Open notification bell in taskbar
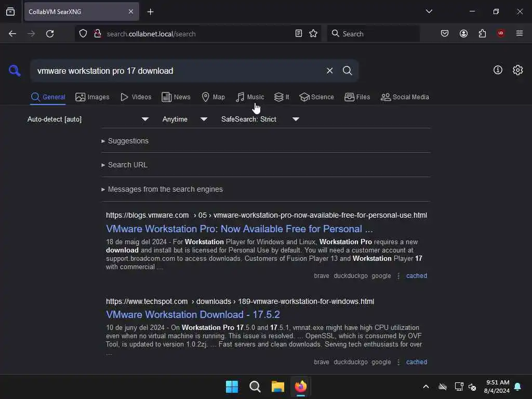Image resolution: width=532 pixels, height=399 pixels. pyautogui.click(x=518, y=387)
